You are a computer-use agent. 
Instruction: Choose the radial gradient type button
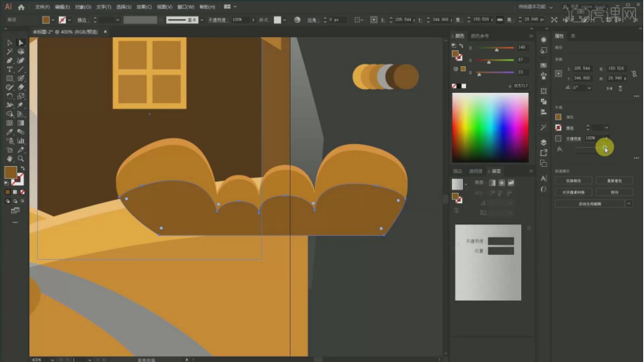(501, 183)
